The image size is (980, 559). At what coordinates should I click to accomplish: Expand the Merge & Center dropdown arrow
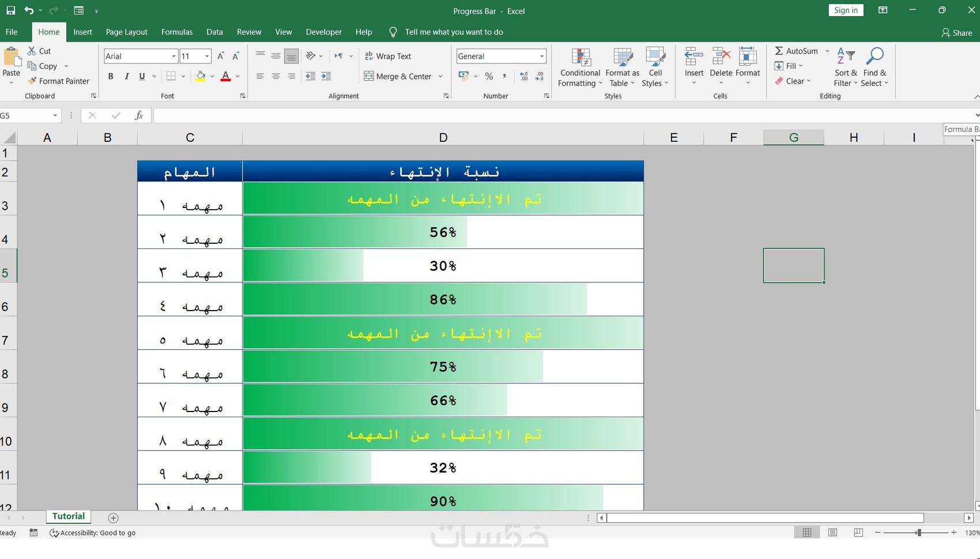click(x=440, y=76)
